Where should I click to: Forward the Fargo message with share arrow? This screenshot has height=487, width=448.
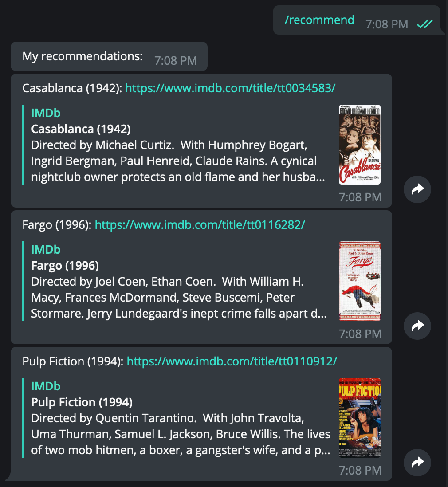[417, 326]
